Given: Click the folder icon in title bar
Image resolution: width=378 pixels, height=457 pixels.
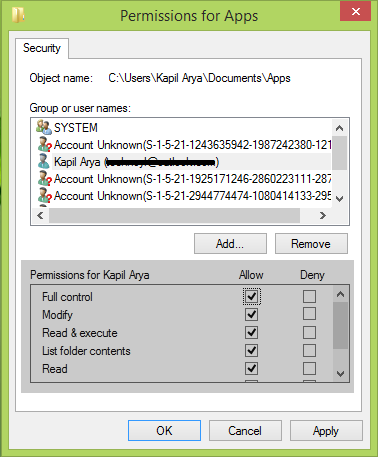Looking at the screenshot, I should pyautogui.click(x=18, y=15).
